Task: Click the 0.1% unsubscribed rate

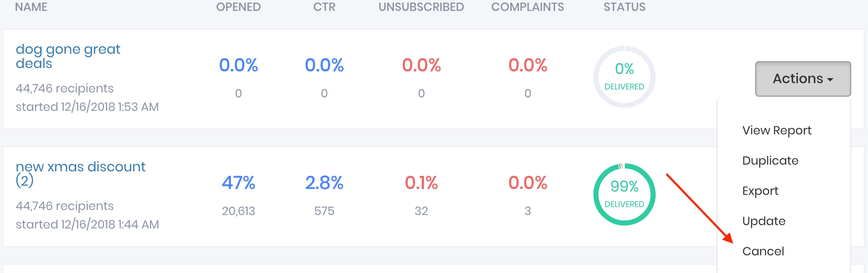Action: [421, 183]
